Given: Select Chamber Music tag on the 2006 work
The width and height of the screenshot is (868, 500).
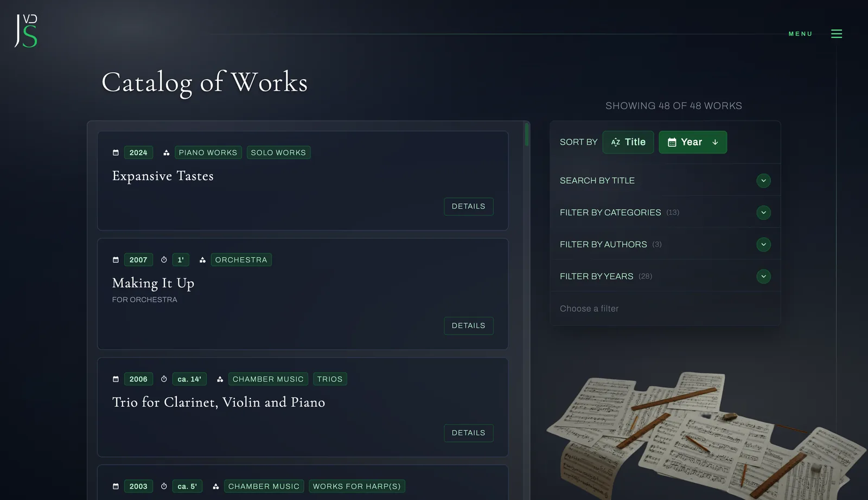Looking at the screenshot, I should [268, 380].
